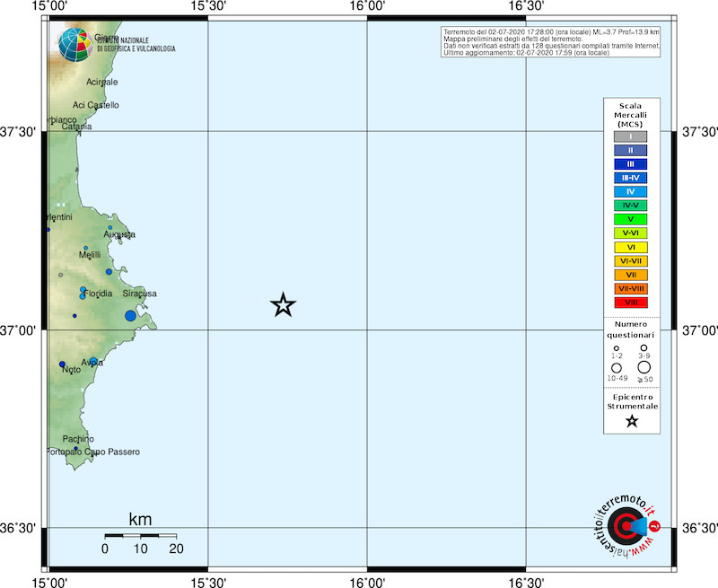Click the INGV globe logo
This screenshot has width=718, height=588.
tap(74, 43)
